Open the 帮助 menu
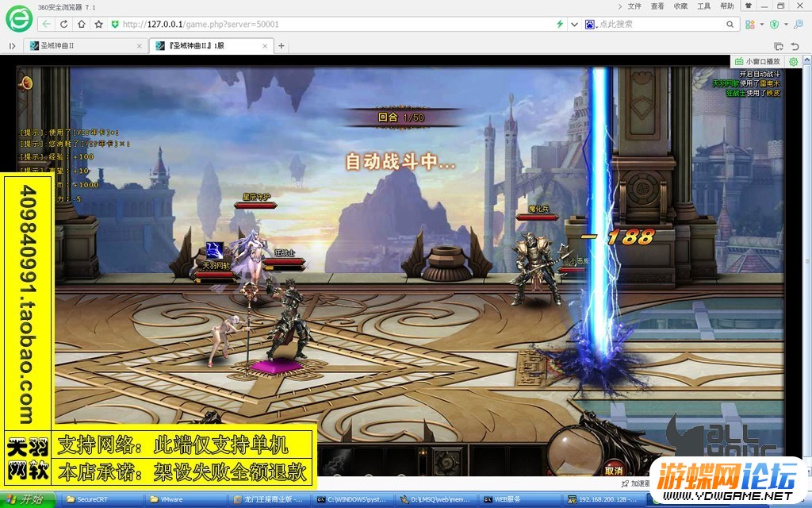The height and width of the screenshot is (508, 812). click(x=726, y=6)
